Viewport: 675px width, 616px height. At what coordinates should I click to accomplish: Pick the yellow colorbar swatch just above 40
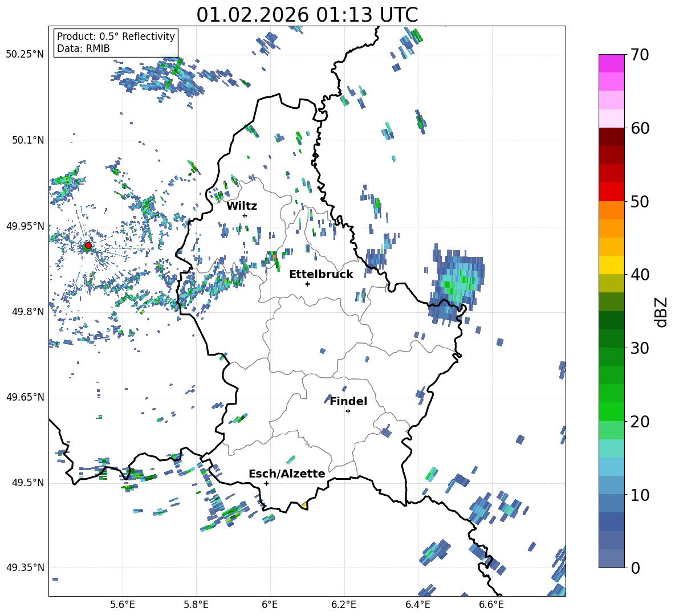pos(612,265)
